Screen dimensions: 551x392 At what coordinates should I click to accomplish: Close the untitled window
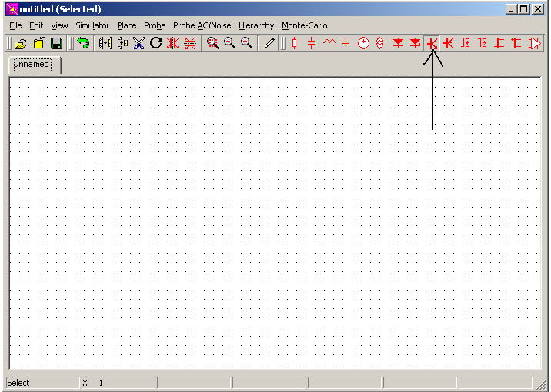tap(538, 9)
